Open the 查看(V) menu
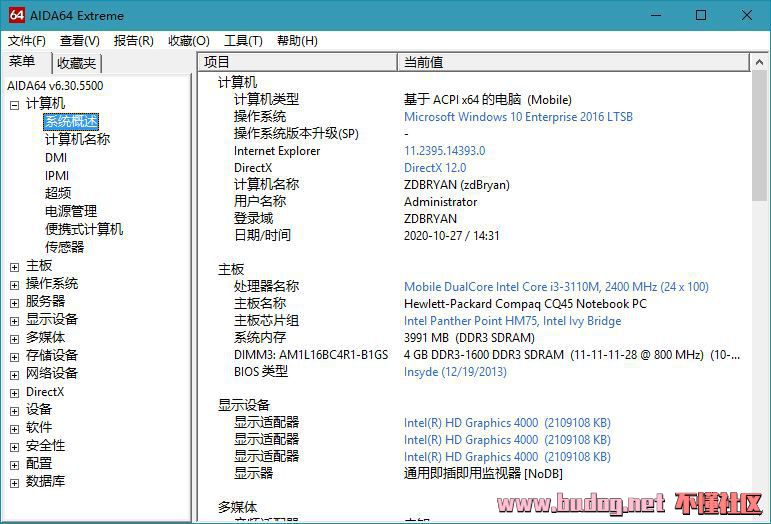771x524 pixels. (x=80, y=41)
